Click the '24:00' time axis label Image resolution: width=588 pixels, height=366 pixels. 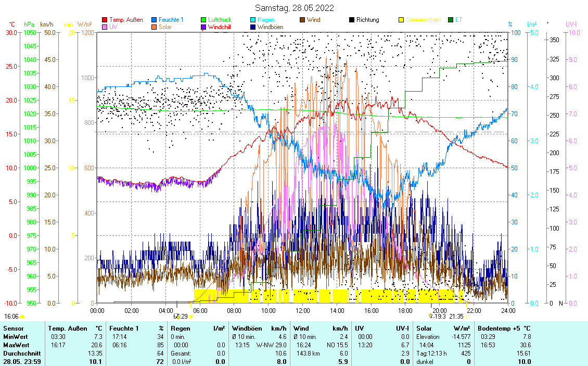point(508,311)
